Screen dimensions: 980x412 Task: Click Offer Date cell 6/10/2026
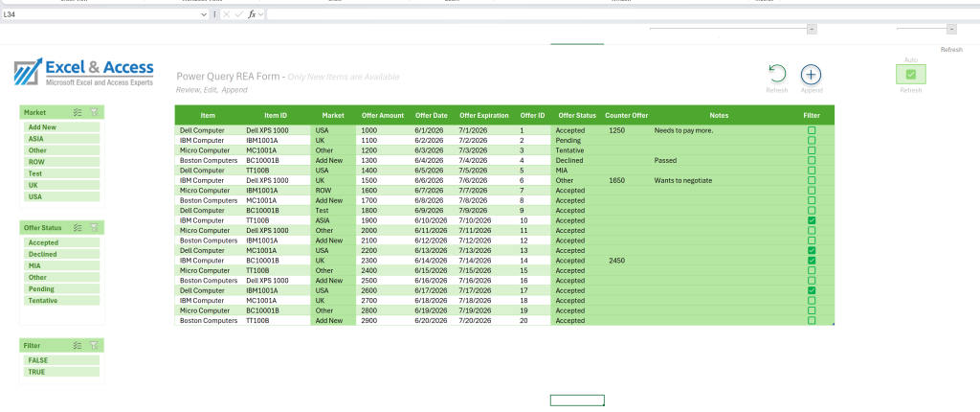click(432, 220)
